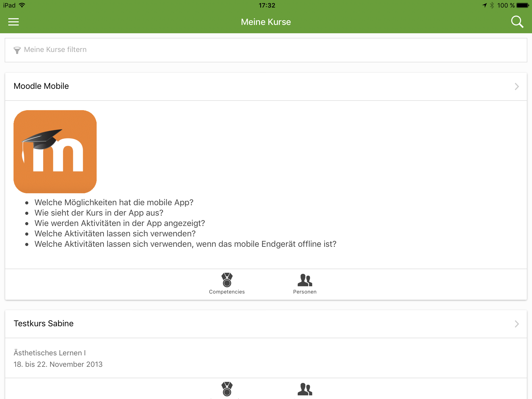532x399 pixels.
Task: Select the bullet mentioning 'Endgerät offline ist?'
Action: (185, 244)
